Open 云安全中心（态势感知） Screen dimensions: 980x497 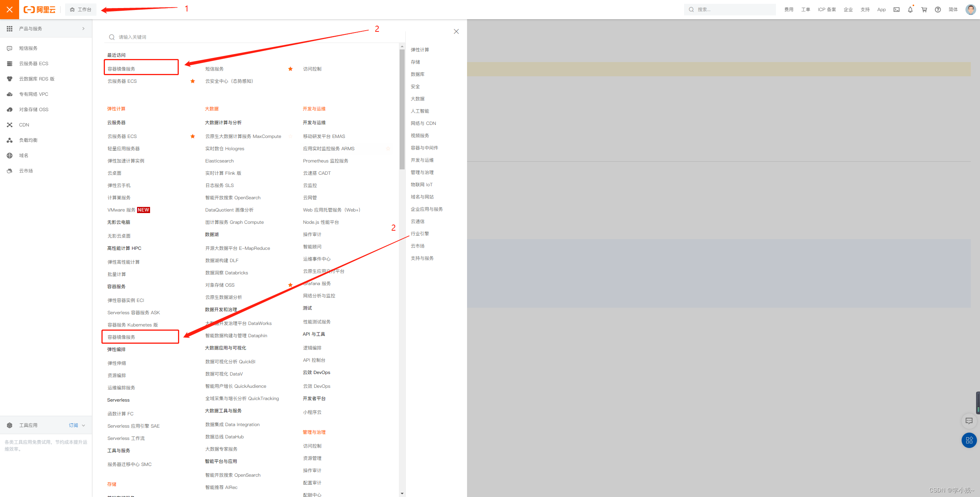pyautogui.click(x=229, y=81)
